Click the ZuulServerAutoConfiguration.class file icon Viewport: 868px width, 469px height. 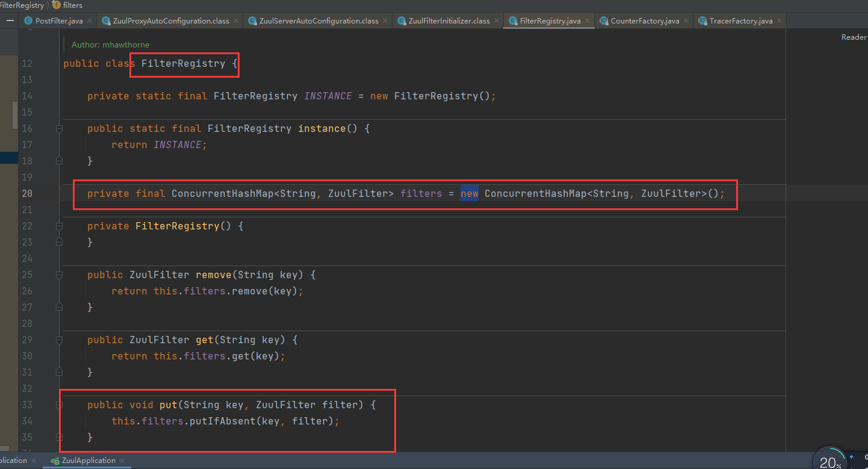tap(252, 20)
